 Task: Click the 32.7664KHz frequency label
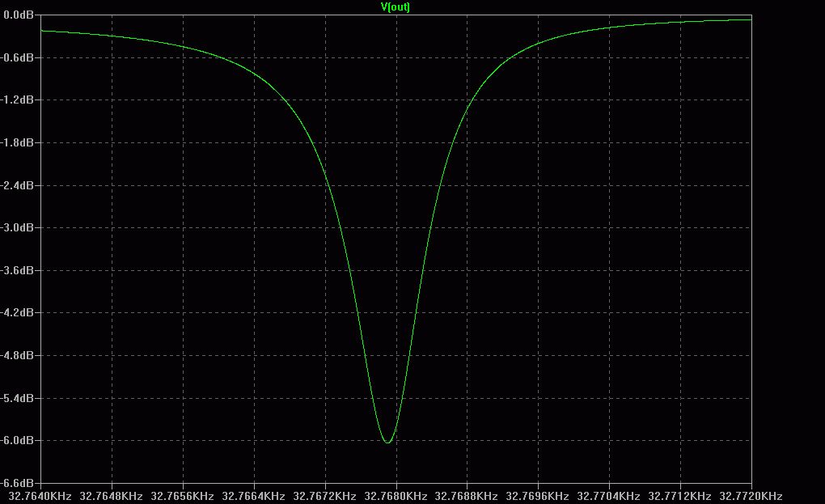(253, 496)
